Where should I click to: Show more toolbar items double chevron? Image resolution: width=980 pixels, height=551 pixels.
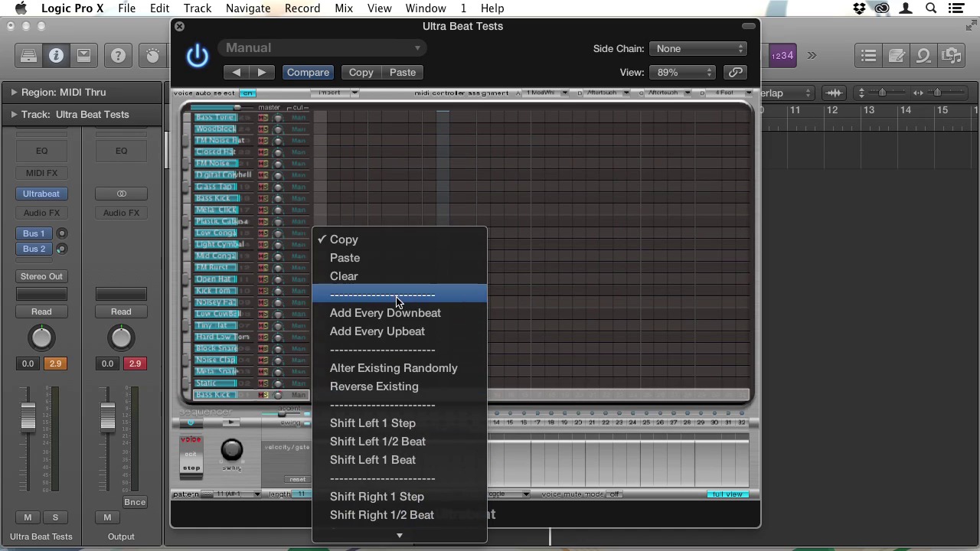click(812, 55)
